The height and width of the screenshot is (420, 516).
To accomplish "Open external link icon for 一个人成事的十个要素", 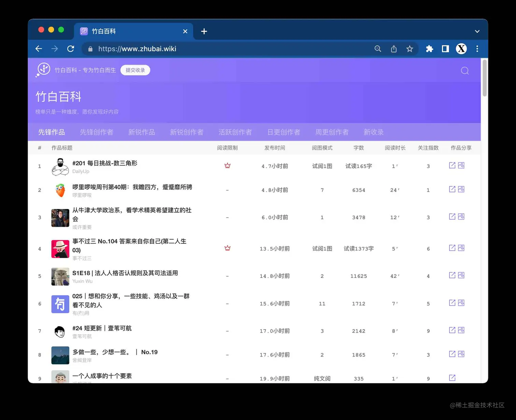I will click(452, 378).
